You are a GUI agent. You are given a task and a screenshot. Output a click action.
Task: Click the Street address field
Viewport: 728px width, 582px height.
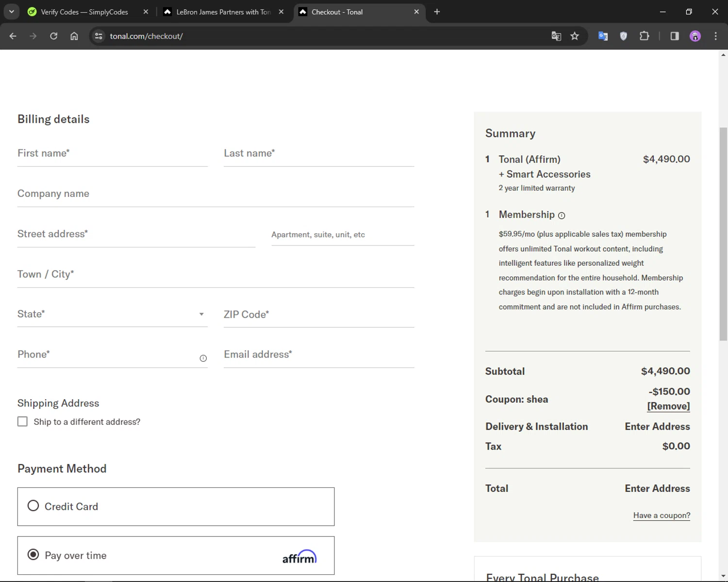coord(136,234)
